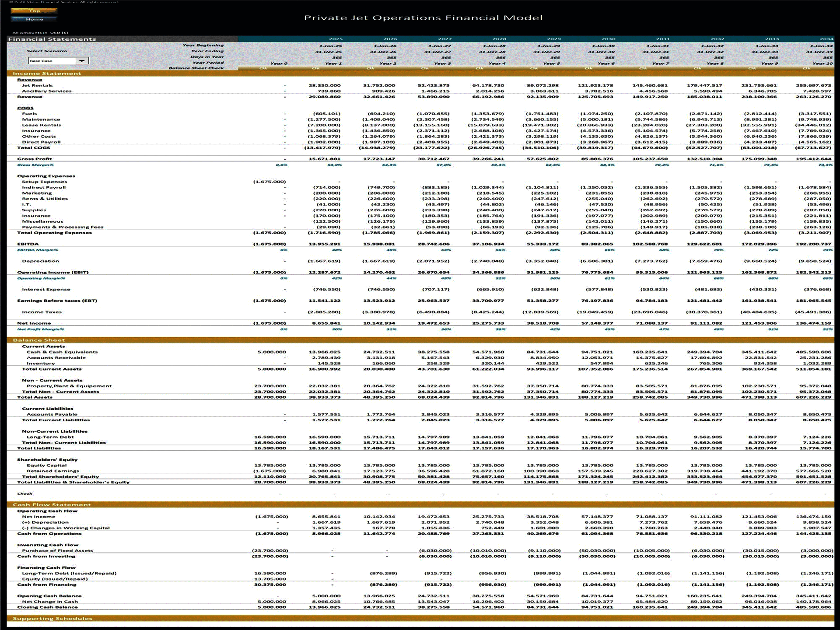Select the All Amounts in USD ($) note
840x630 pixels.
(40, 32)
